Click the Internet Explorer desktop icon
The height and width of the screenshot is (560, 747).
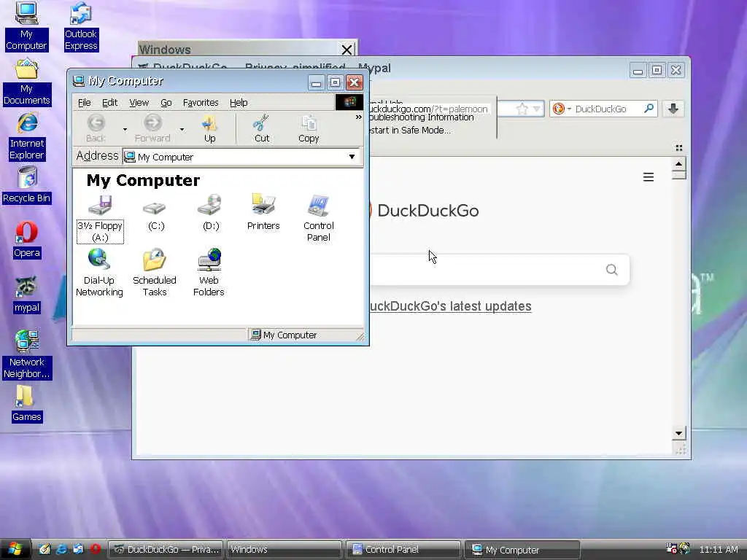27,136
